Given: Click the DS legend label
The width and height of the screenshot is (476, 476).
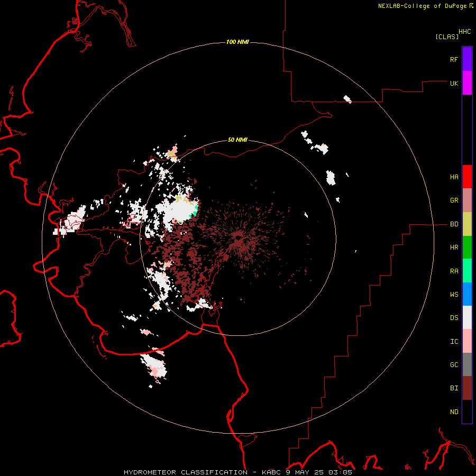Looking at the screenshot, I should click(454, 317).
